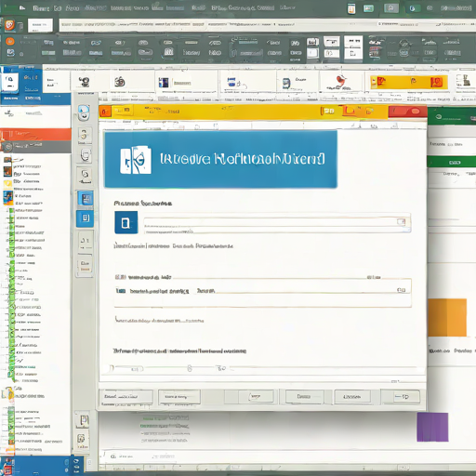This screenshot has width=476, height=476.
Task: Choose the yellow banner item in the ribbon gallery
Action: (x=409, y=82)
